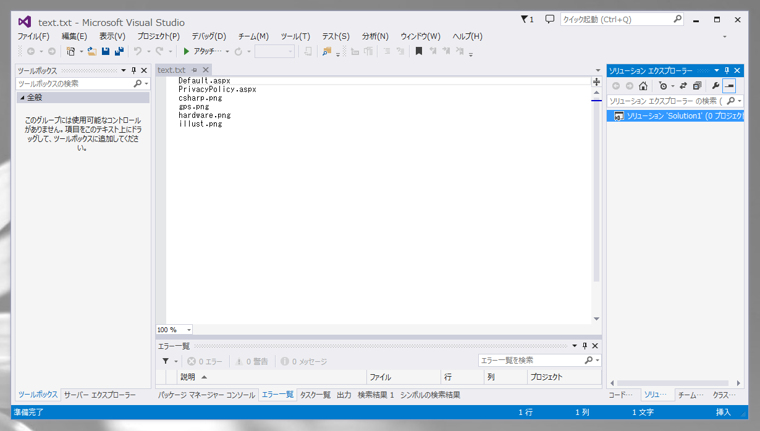Screen dimensions: 760x431
Task: Switch to サーバー エクスプローラー tab
Action: tap(100, 395)
